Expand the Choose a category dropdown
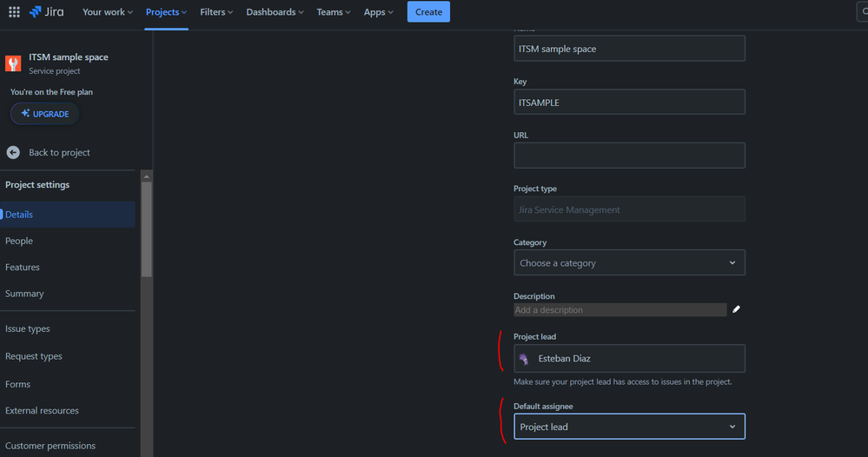 (629, 262)
